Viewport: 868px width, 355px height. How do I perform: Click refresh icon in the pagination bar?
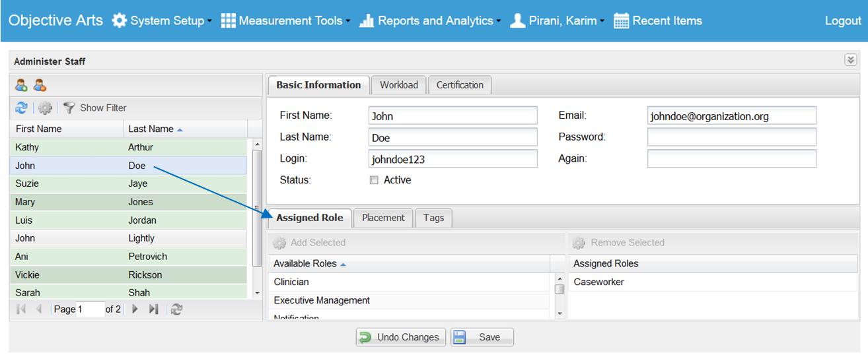tap(176, 309)
